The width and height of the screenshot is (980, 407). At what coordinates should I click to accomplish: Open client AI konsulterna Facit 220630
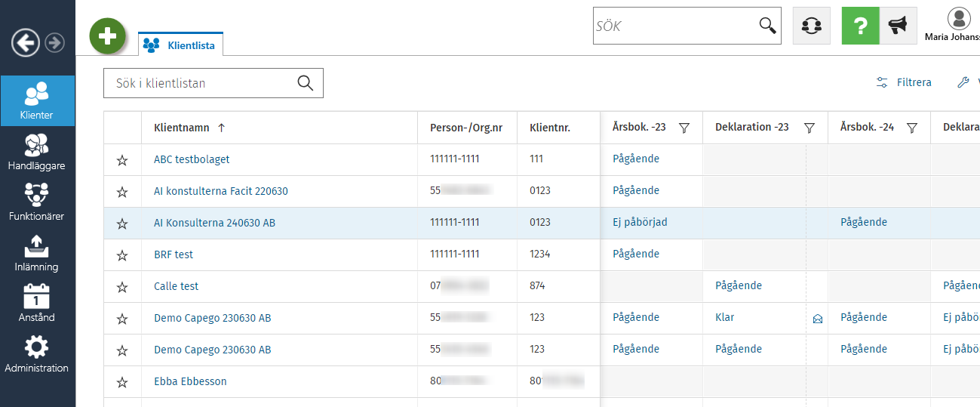pos(221,191)
